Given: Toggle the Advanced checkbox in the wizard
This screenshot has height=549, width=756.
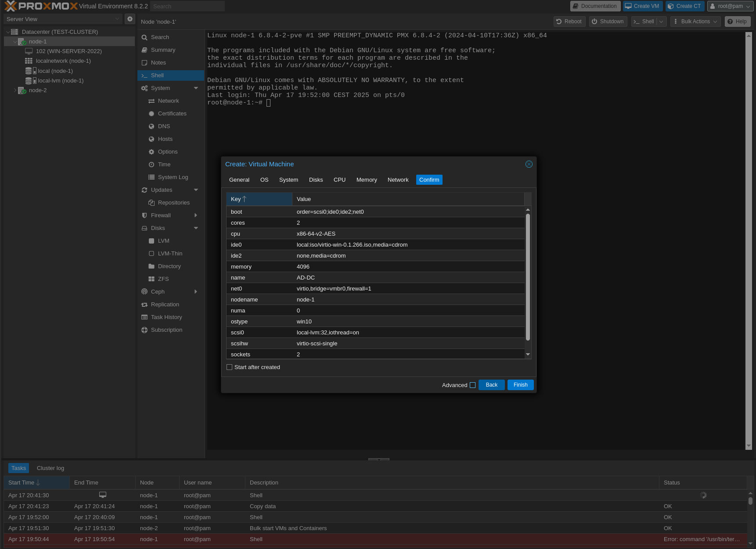Looking at the screenshot, I should tap(472, 385).
